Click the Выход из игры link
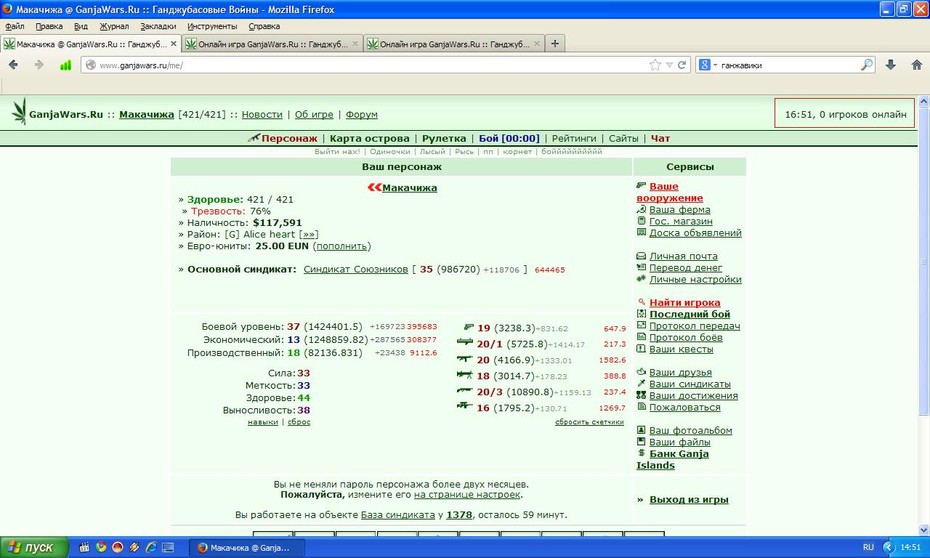 689,499
